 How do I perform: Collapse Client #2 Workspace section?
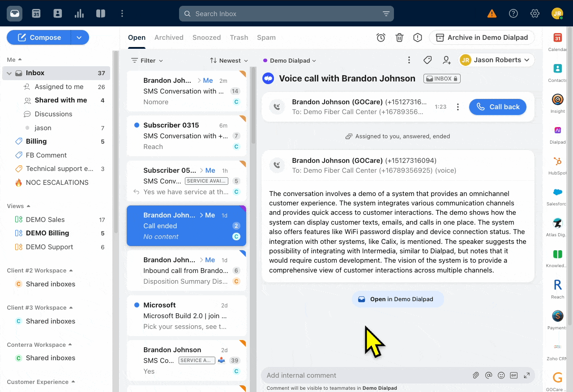pos(40,271)
